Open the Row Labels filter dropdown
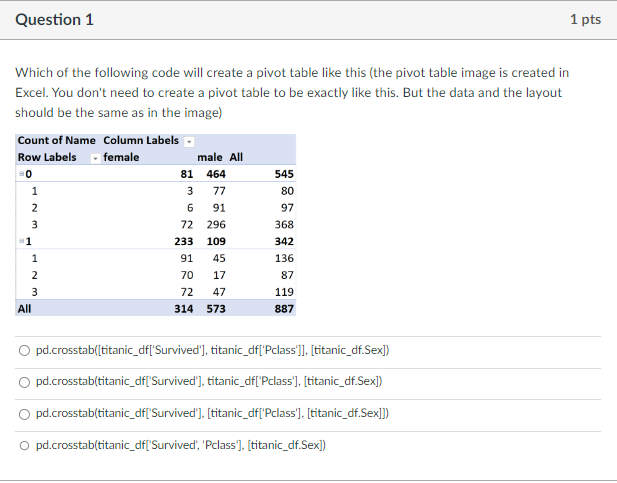This screenshot has width=617, height=483. tap(95, 158)
